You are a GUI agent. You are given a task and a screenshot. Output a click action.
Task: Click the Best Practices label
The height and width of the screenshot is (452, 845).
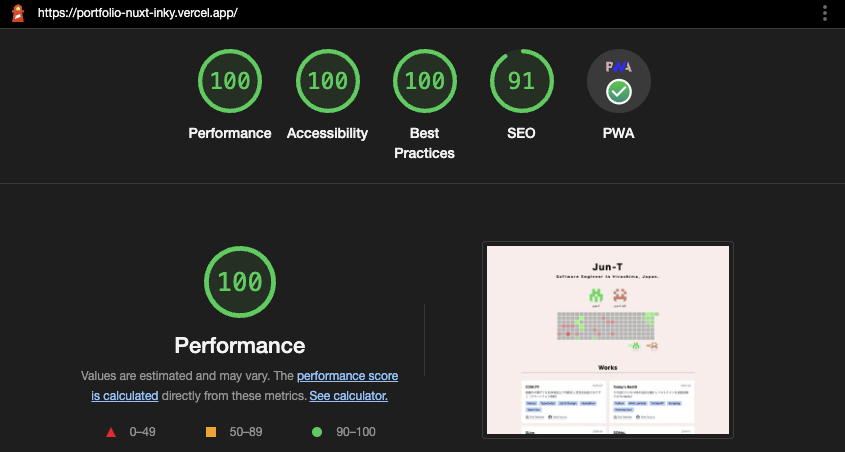[425, 143]
